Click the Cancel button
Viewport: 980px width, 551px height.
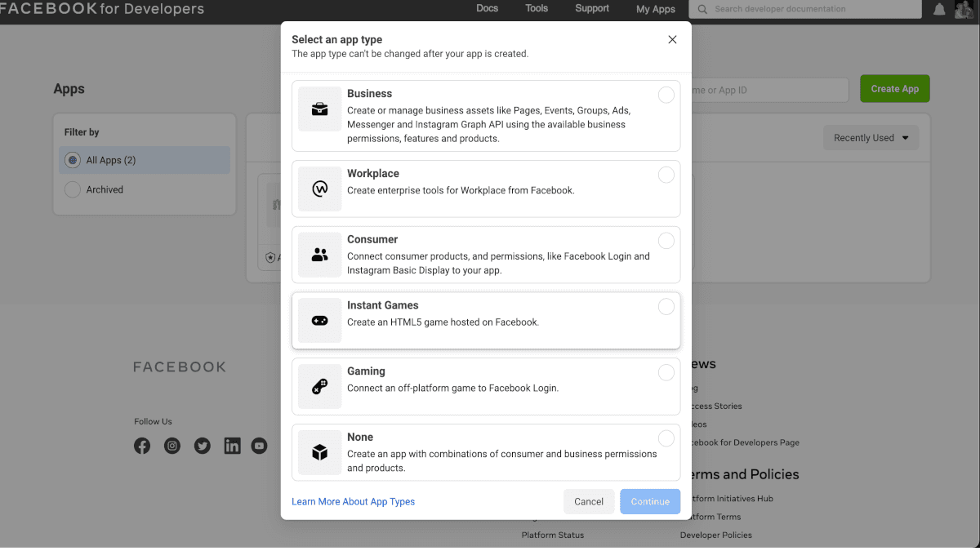pyautogui.click(x=589, y=501)
